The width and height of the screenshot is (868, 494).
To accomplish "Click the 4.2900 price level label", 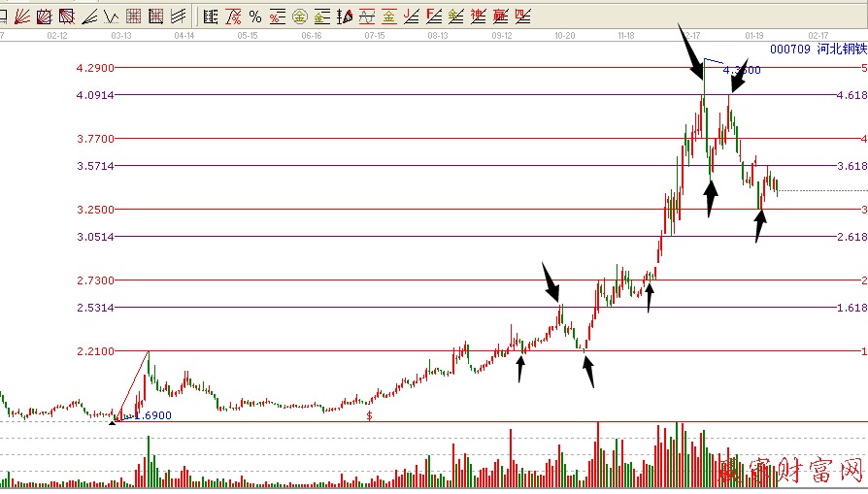I will pos(95,68).
